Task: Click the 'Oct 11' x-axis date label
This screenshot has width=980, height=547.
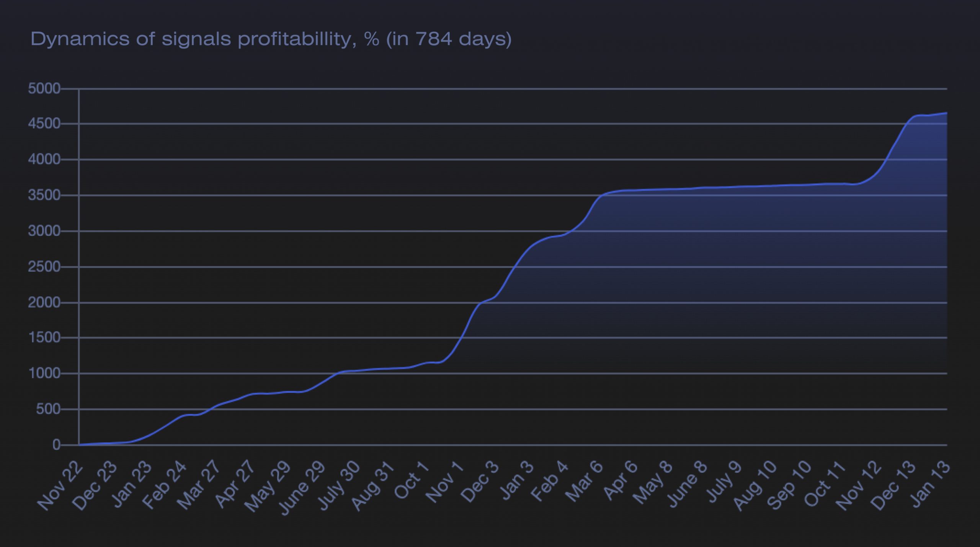Action: click(x=825, y=484)
